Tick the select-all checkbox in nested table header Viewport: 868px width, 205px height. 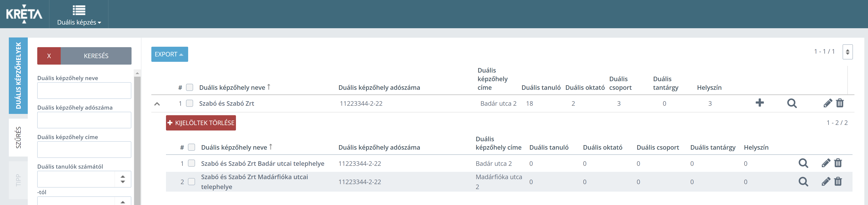[191, 147]
